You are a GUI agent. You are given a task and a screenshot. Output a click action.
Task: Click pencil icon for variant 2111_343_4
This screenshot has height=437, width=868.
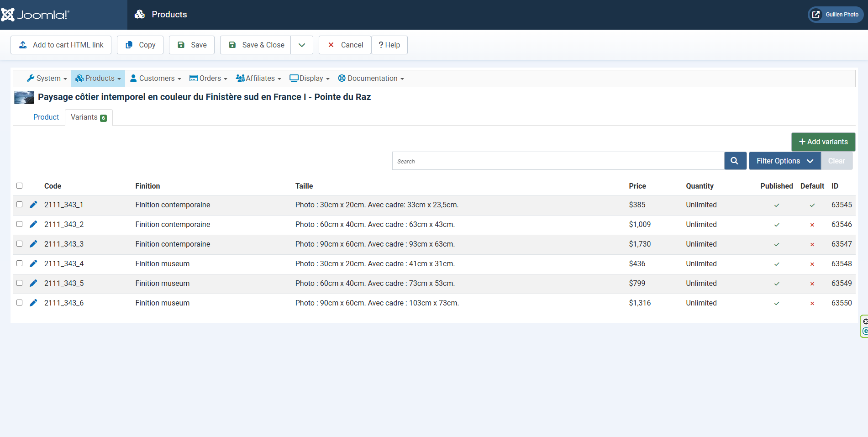point(33,263)
